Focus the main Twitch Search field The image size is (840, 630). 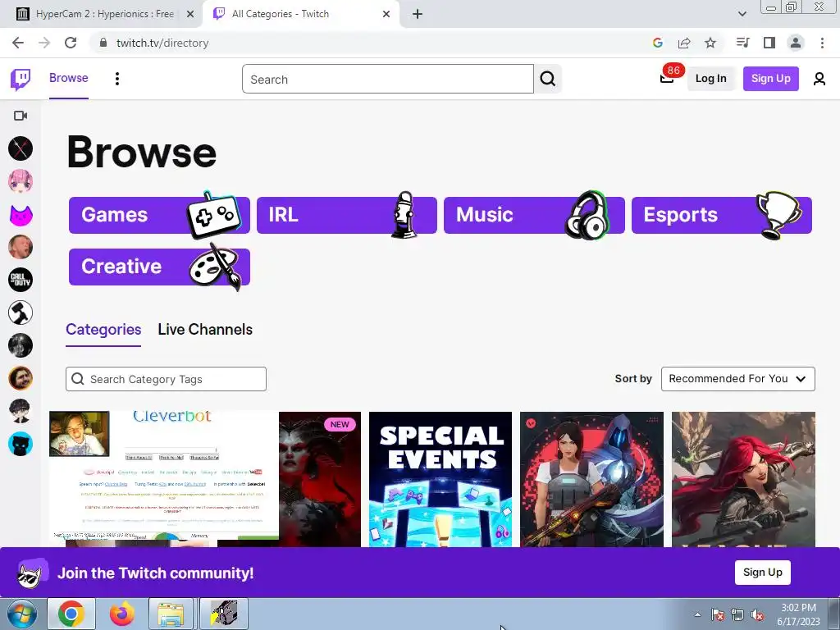[388, 79]
